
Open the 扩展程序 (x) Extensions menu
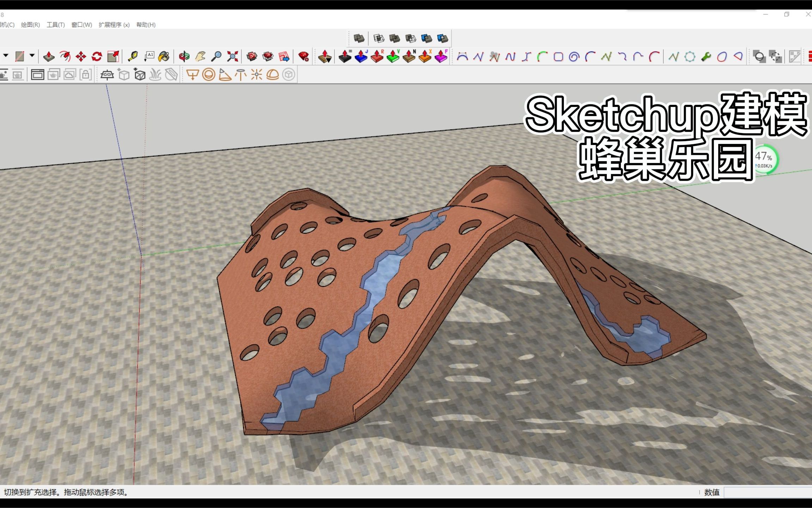(114, 25)
